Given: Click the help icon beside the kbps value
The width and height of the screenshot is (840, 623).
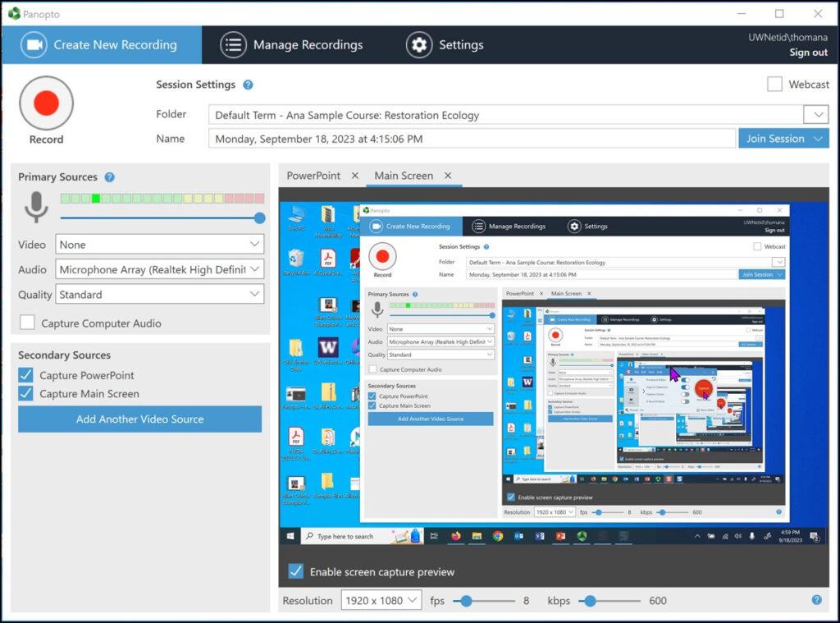Looking at the screenshot, I should tap(816, 600).
